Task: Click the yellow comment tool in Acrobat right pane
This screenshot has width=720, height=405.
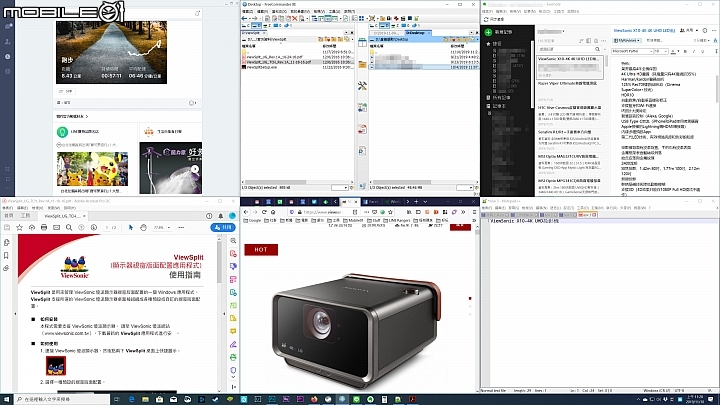Action: pyautogui.click(x=233, y=331)
